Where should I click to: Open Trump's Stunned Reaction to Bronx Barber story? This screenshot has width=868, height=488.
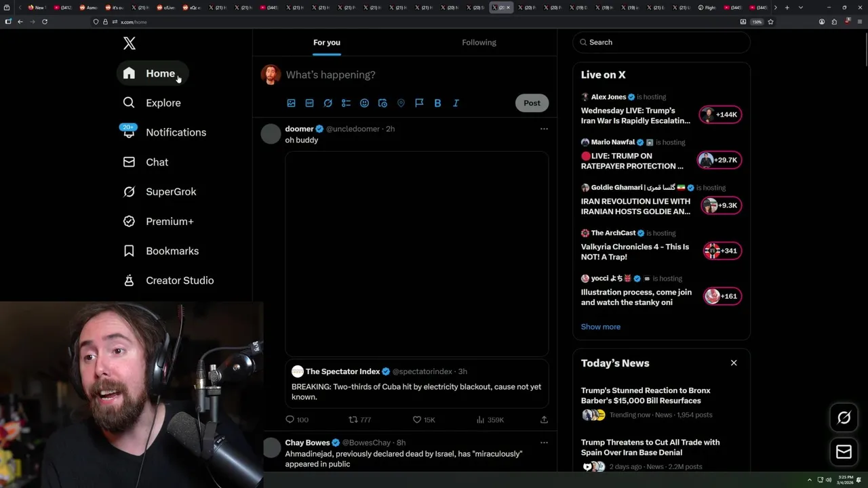coord(646,395)
